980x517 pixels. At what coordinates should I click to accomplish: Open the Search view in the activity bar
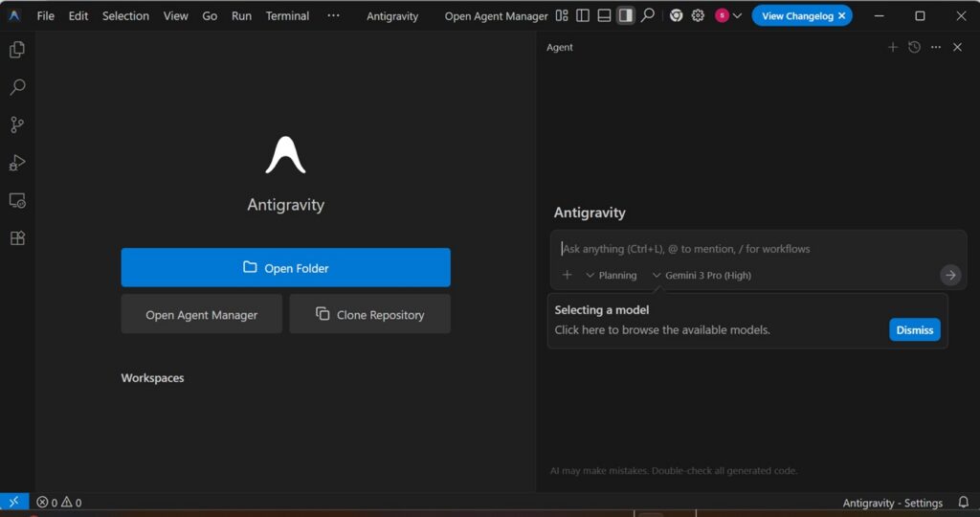coord(17,87)
